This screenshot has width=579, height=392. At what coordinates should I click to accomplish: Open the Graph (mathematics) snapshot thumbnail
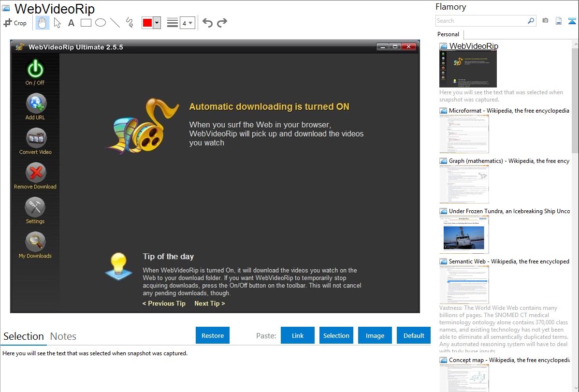(x=464, y=184)
